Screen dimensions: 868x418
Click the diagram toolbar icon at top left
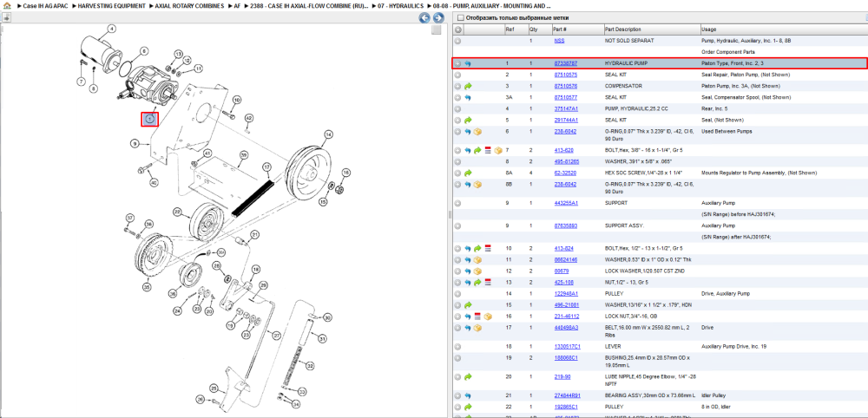click(7, 17)
